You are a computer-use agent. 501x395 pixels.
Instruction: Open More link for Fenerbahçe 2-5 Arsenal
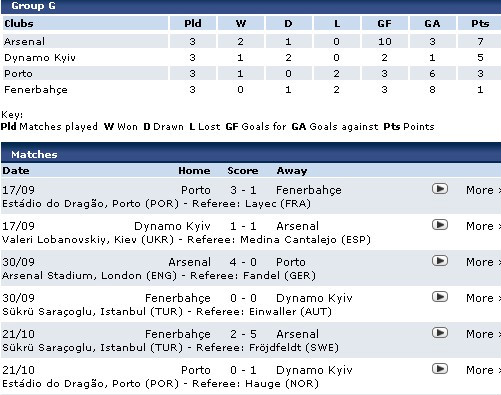pos(483,334)
